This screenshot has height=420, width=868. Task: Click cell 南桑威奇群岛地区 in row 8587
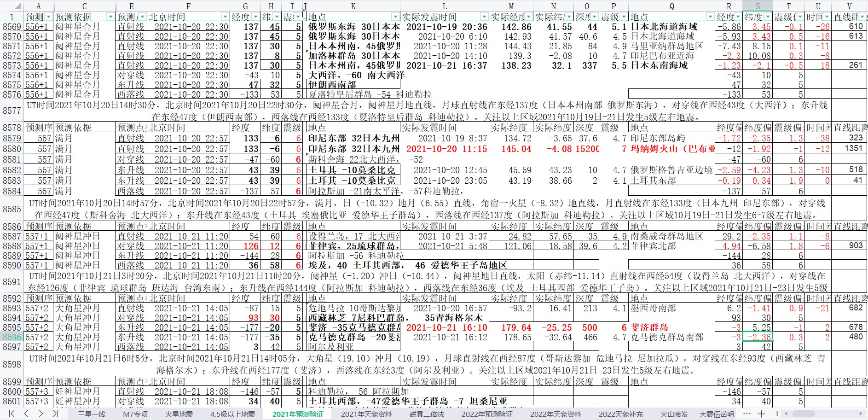(x=671, y=236)
